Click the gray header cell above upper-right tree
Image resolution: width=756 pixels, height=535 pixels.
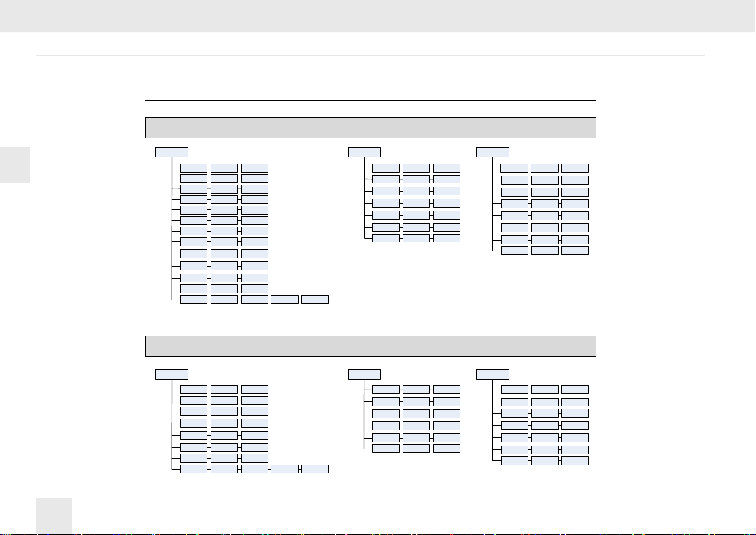[x=532, y=128]
